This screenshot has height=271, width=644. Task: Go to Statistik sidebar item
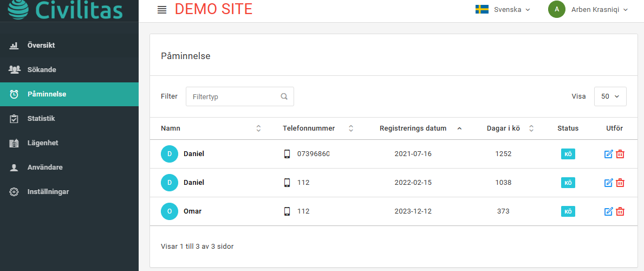(41, 119)
